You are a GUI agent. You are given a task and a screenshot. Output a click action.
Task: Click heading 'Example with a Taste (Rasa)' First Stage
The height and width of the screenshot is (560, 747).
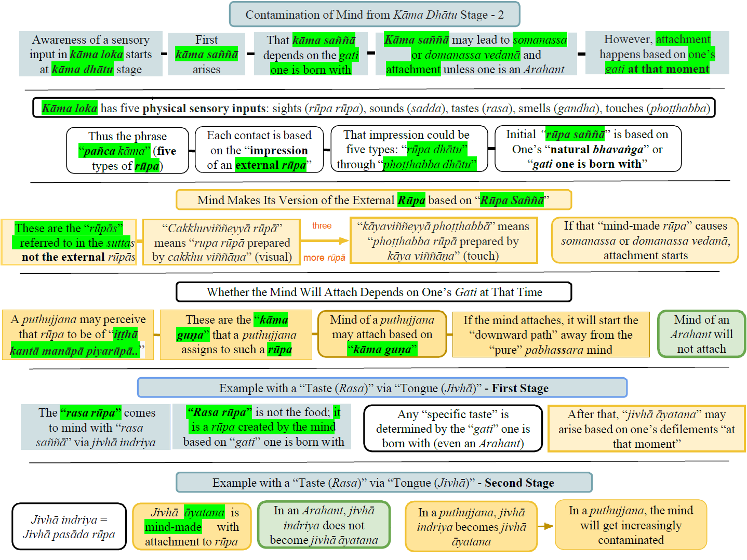(382, 388)
